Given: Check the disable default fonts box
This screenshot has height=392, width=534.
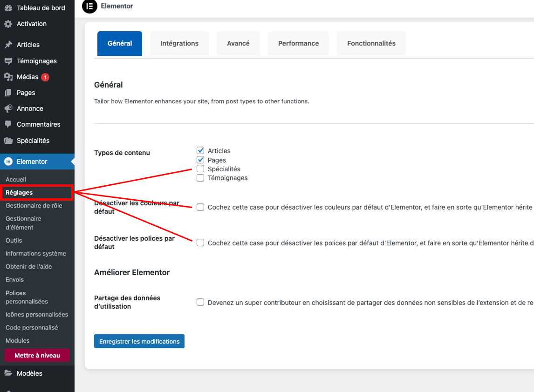Looking at the screenshot, I should pyautogui.click(x=200, y=243).
